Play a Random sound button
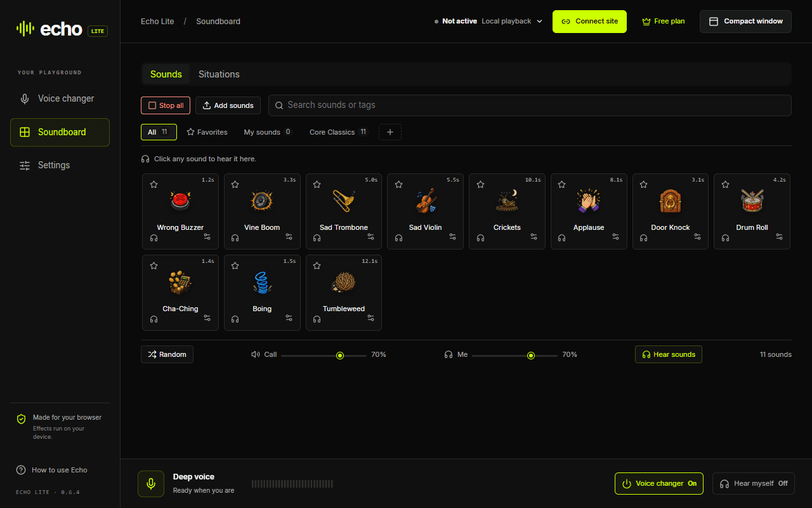 tap(167, 354)
